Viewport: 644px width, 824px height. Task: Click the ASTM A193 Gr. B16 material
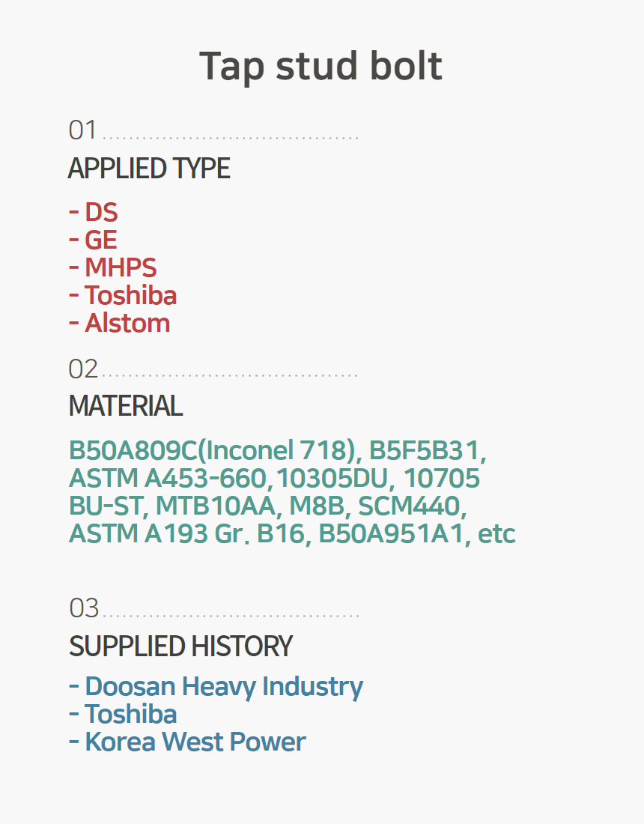(187, 534)
